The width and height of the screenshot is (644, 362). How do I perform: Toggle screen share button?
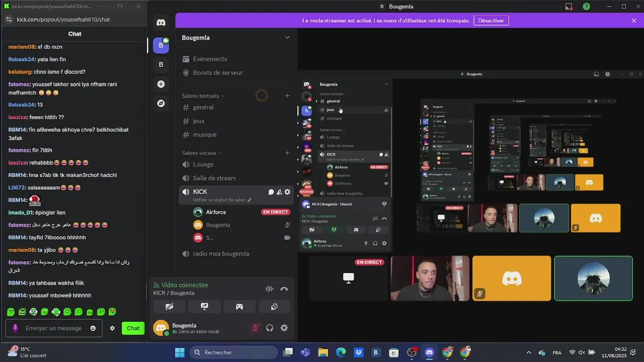[204, 306]
